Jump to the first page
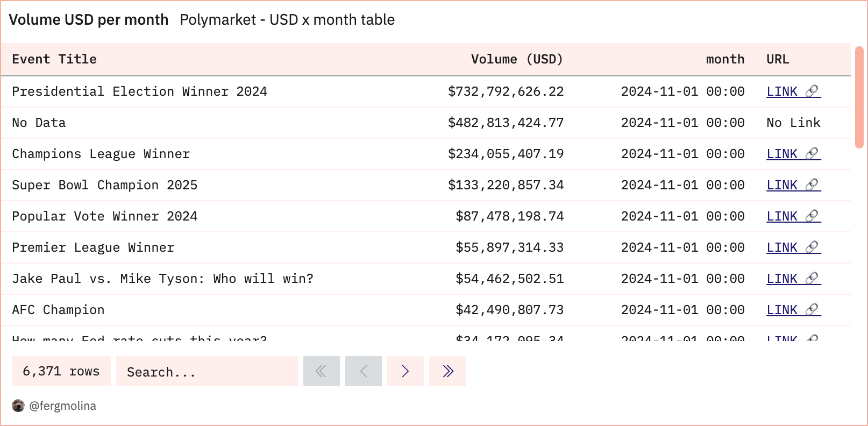This screenshot has width=868, height=426. click(321, 371)
